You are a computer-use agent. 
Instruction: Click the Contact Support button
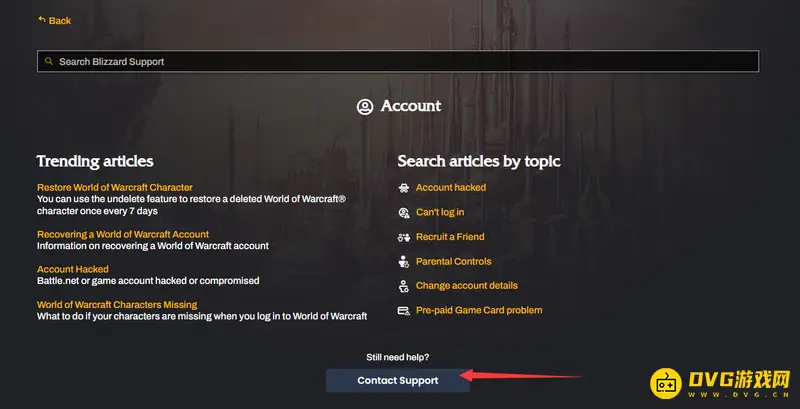tap(398, 380)
